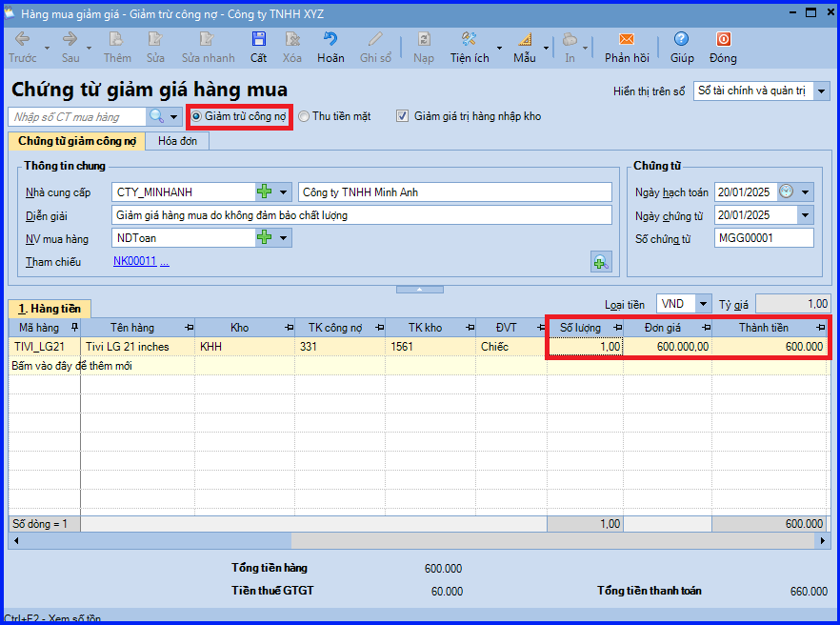Viewport: 840px width, 625px height.
Task: Open the NK00011 reference link
Action: [134, 261]
